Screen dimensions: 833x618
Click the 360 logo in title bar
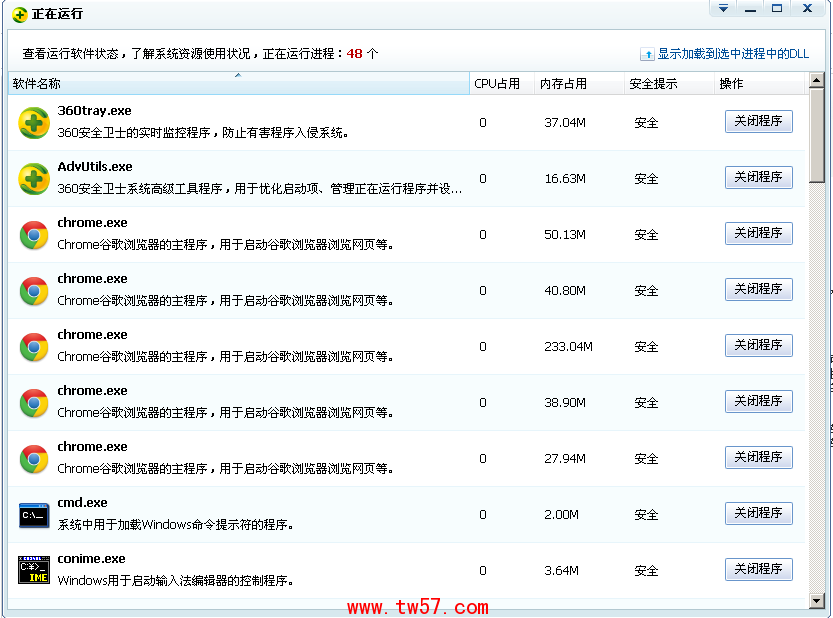[x=19, y=14]
